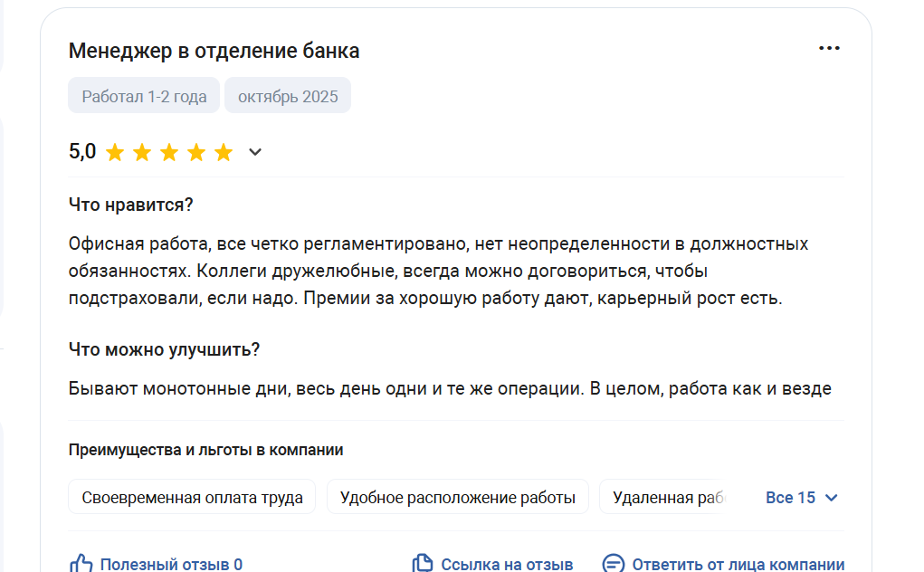Viewport: 924px width, 572px height.
Task: Select the 'Своевременная оплата труда' tag
Action: [192, 498]
